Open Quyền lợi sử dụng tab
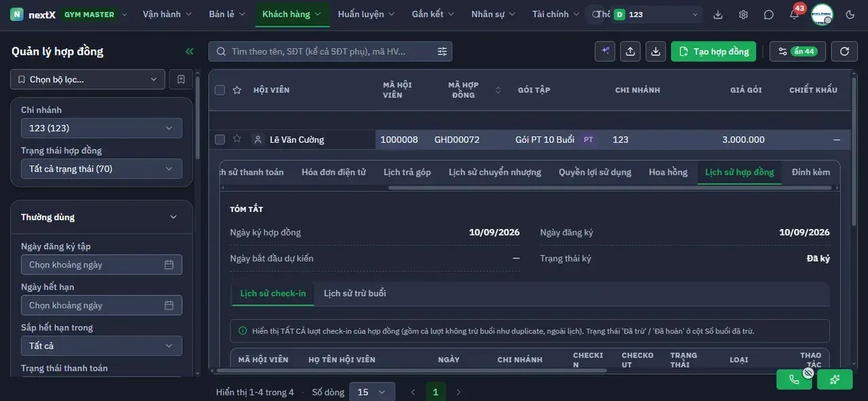Viewport: 868px width, 401px height. [595, 172]
